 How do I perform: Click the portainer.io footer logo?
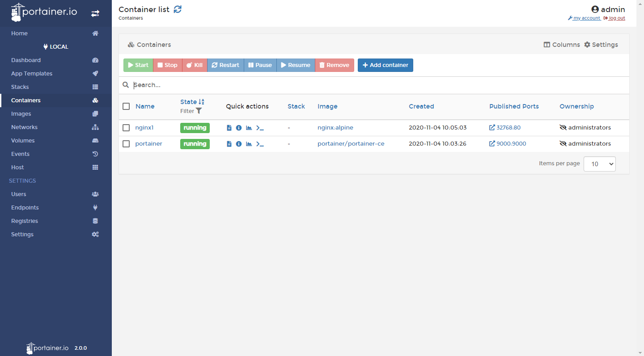47,348
